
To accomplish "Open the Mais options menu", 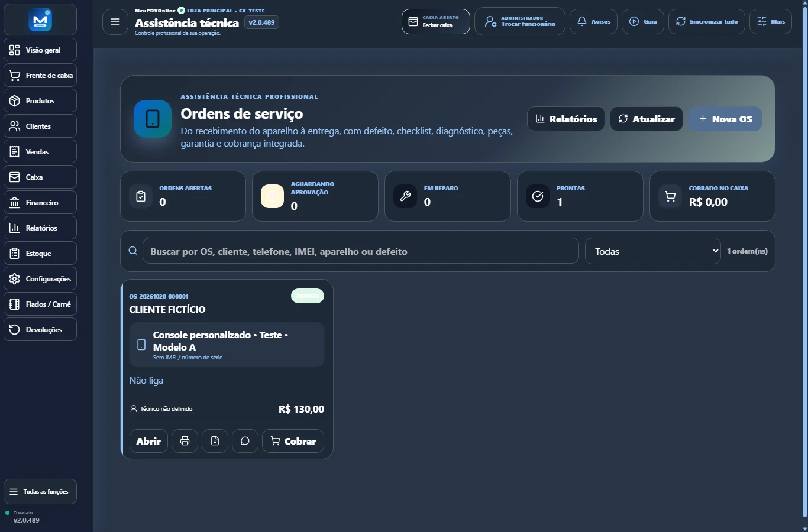I will pyautogui.click(x=771, y=22).
